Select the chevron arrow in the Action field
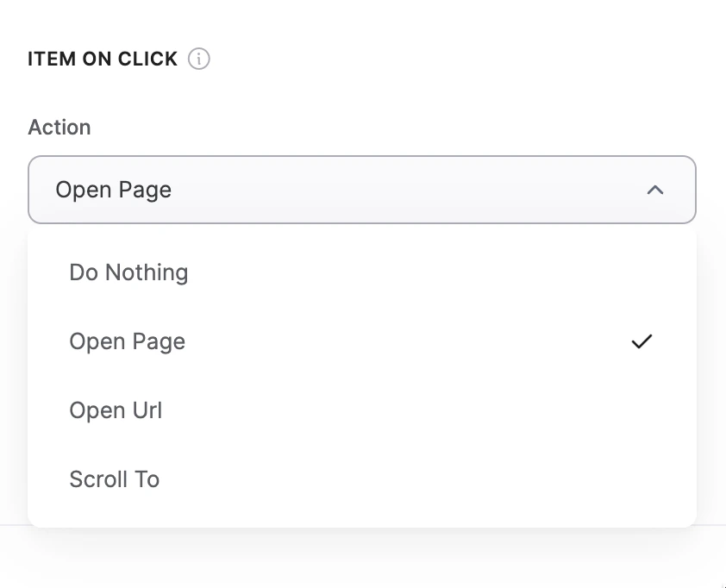Image resolution: width=726 pixels, height=588 pixels. (656, 190)
